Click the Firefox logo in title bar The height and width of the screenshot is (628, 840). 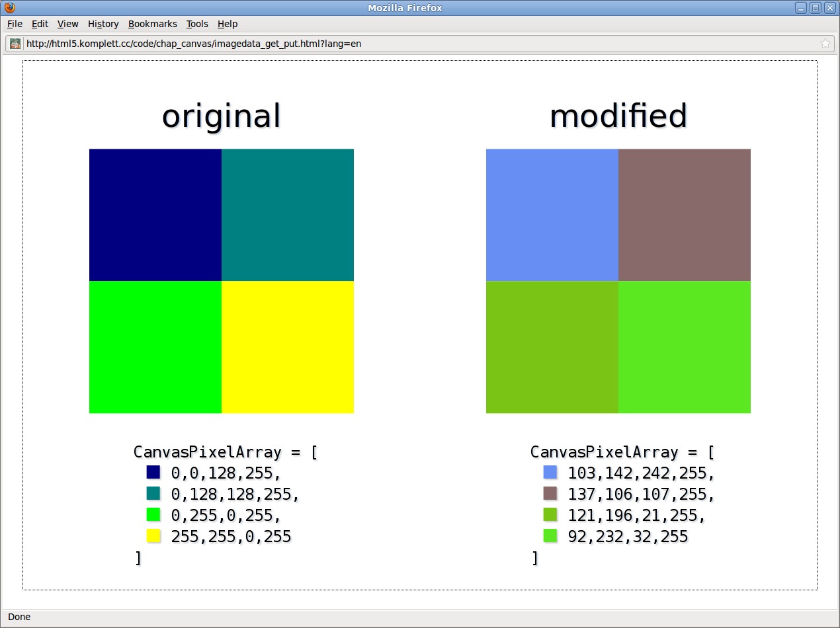tap(9, 8)
